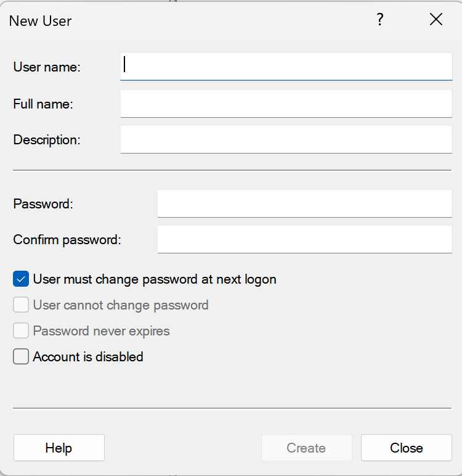462x476 pixels.
Task: Click the "Password:" label text
Action: click(43, 204)
